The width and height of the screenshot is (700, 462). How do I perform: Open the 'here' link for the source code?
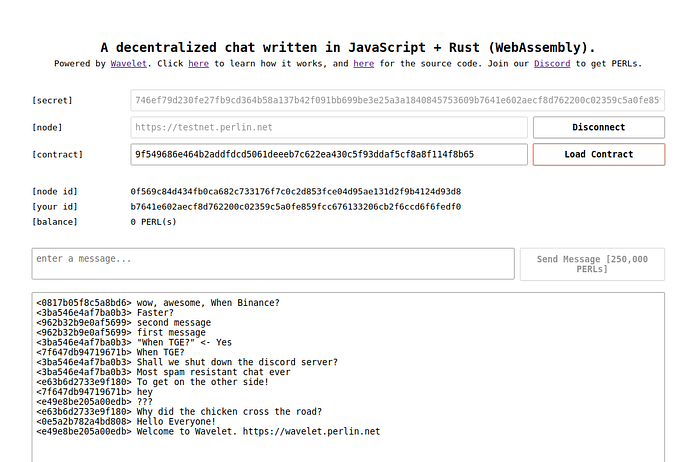[363, 63]
